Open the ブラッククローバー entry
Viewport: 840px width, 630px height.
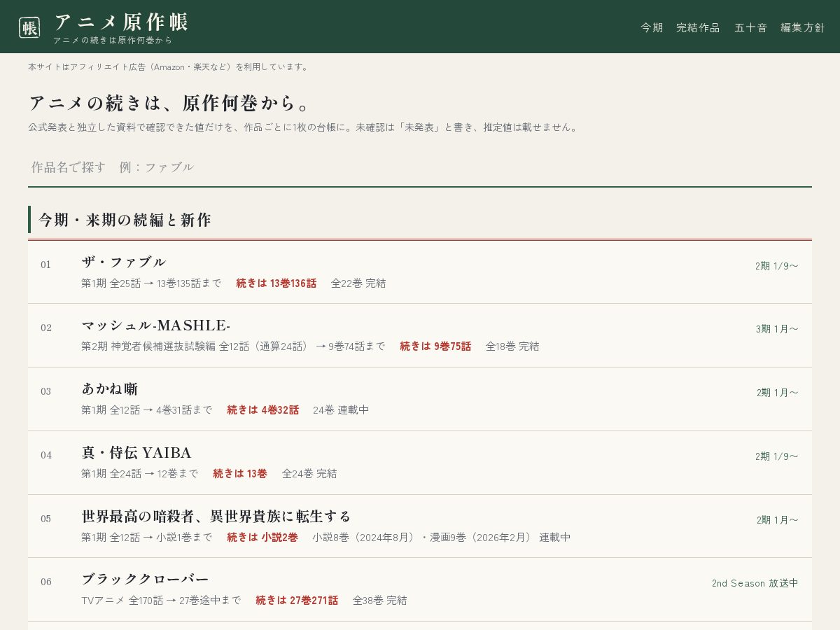click(420, 589)
